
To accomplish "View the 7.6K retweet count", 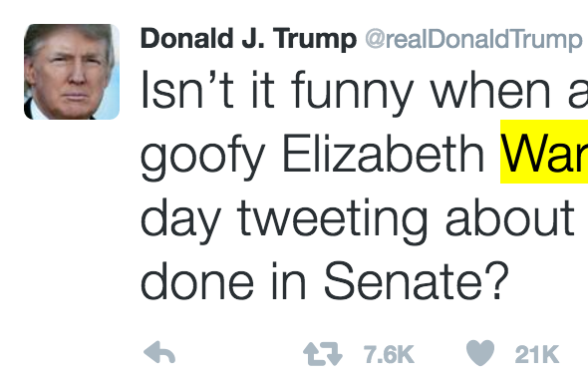I will point(389,354).
